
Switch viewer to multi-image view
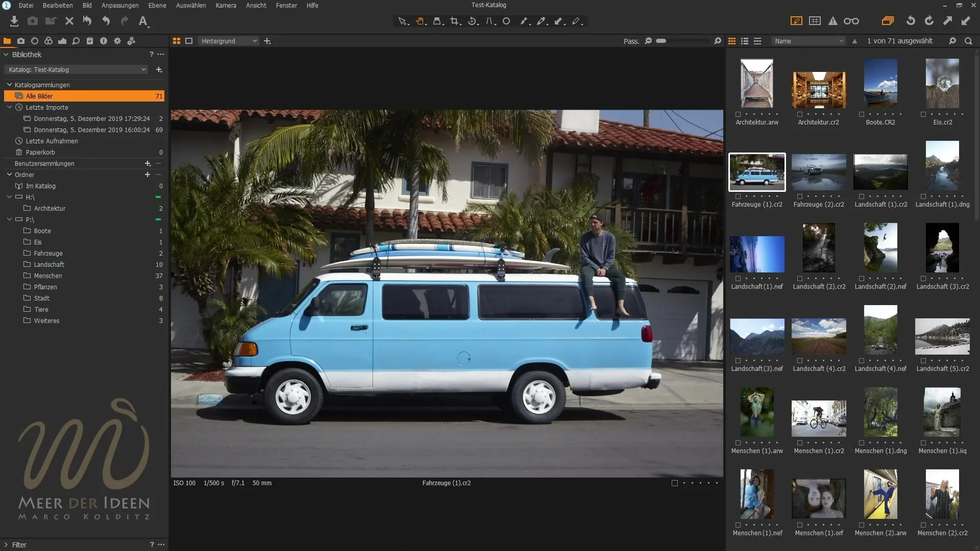pyautogui.click(x=177, y=41)
